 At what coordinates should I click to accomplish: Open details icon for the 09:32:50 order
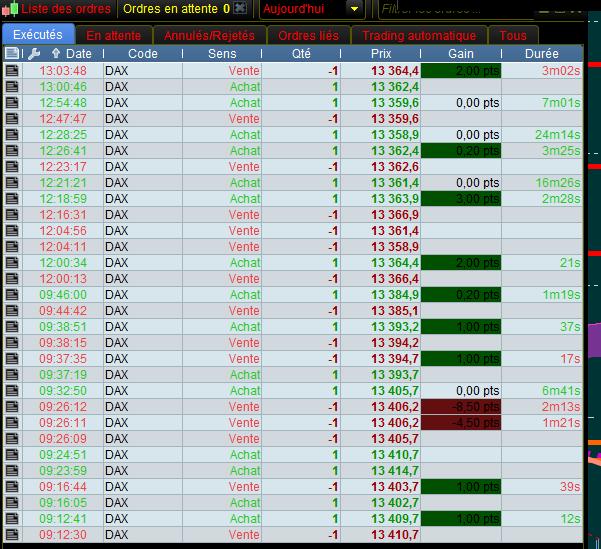click(x=12, y=391)
